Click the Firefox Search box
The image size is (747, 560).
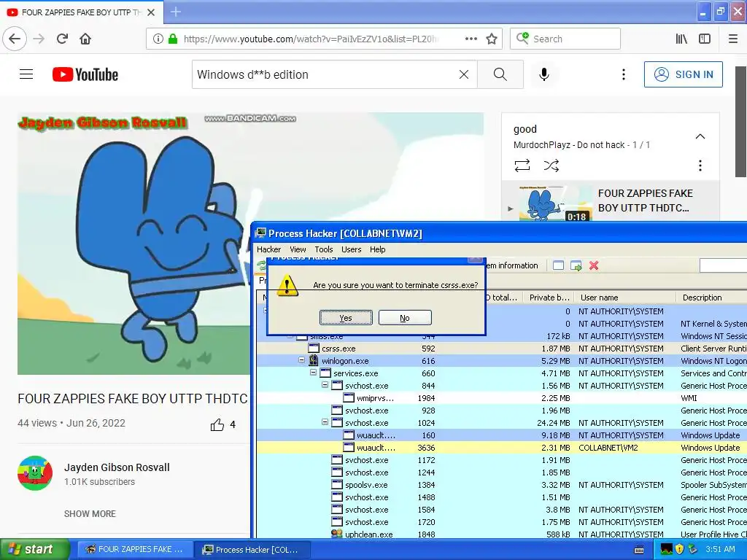coord(565,39)
